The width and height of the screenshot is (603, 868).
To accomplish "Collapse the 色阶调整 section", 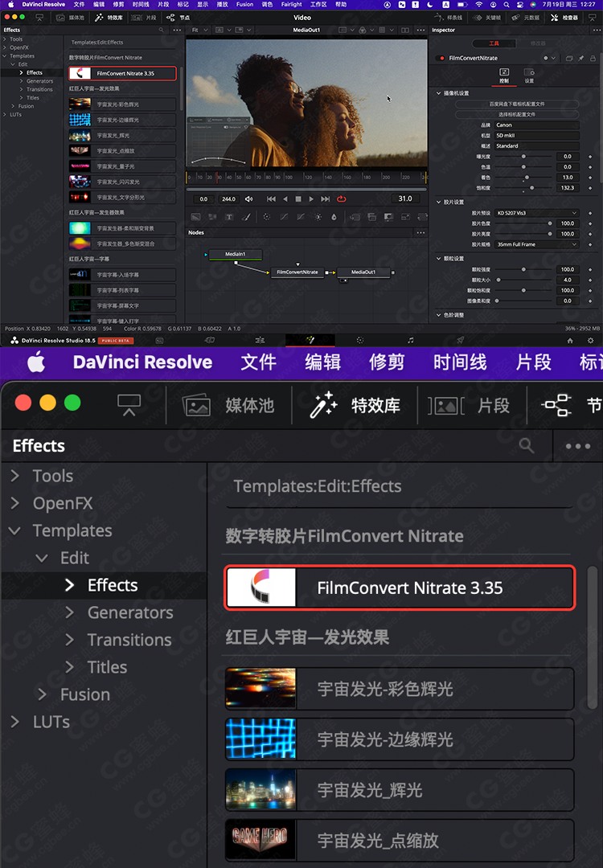I will point(438,315).
